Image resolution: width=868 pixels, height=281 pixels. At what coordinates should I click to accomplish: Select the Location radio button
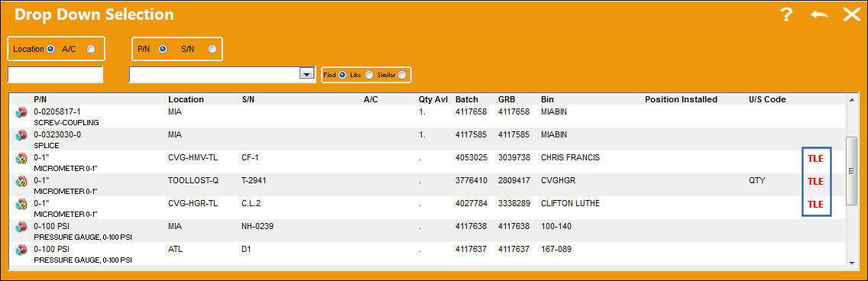tap(50, 49)
